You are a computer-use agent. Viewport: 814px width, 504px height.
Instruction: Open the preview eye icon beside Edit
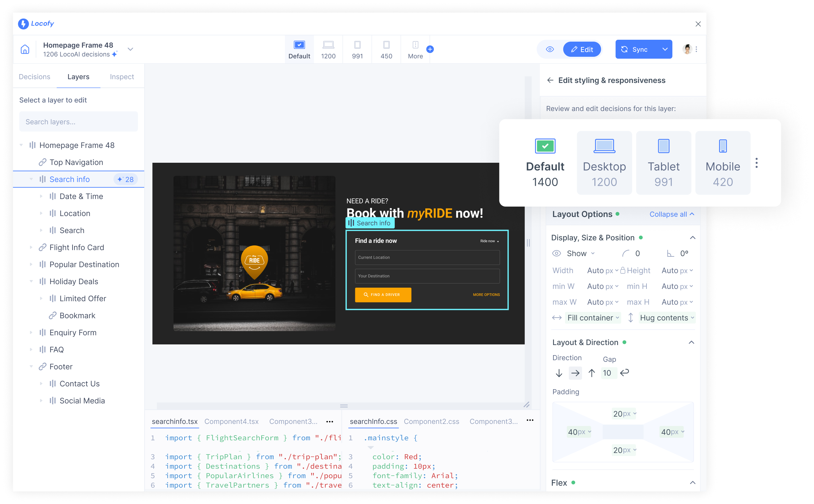550,49
